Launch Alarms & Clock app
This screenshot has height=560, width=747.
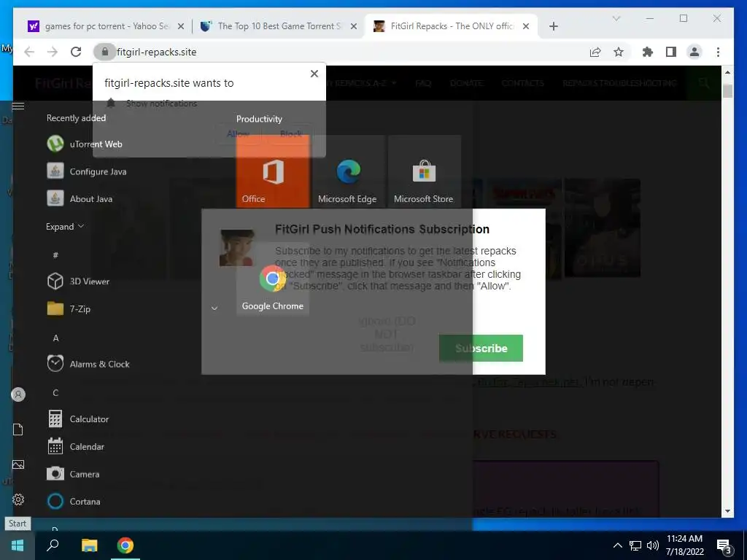click(x=88, y=365)
